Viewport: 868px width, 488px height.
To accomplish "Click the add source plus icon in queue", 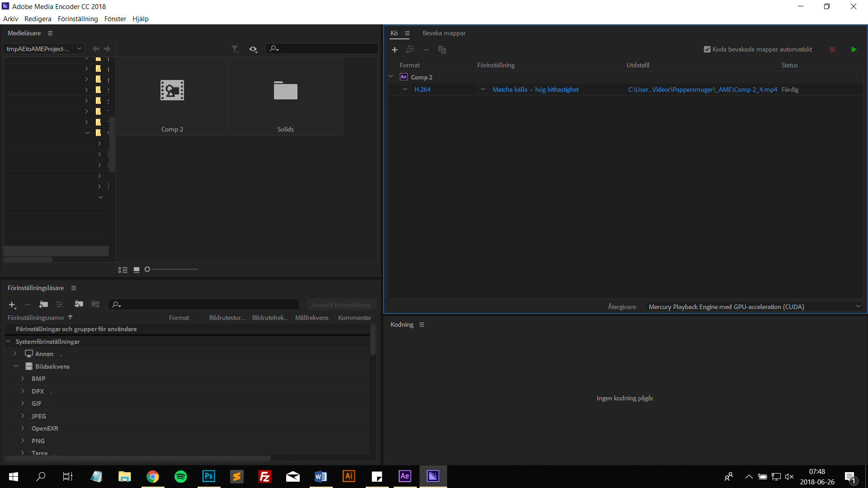I will tap(395, 50).
